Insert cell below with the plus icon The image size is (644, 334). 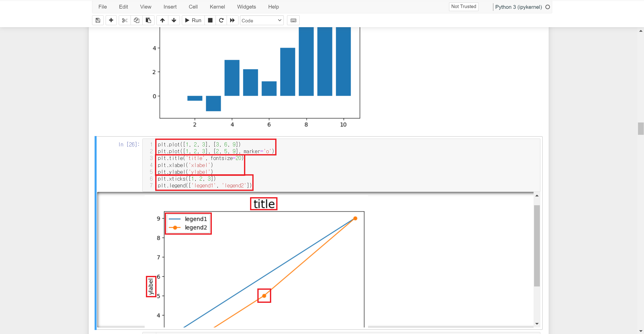pos(111,20)
